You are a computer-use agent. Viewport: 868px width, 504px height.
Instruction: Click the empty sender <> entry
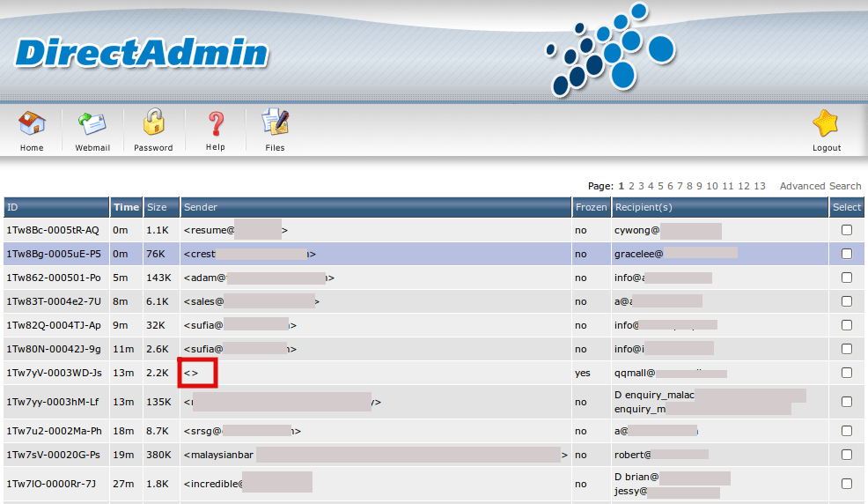pos(191,373)
